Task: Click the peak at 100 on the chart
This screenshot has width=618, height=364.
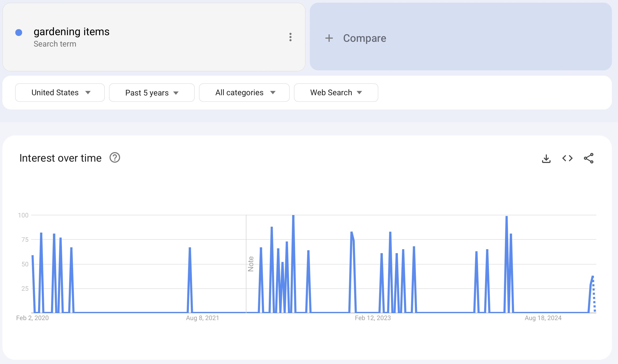Action: [x=293, y=216]
